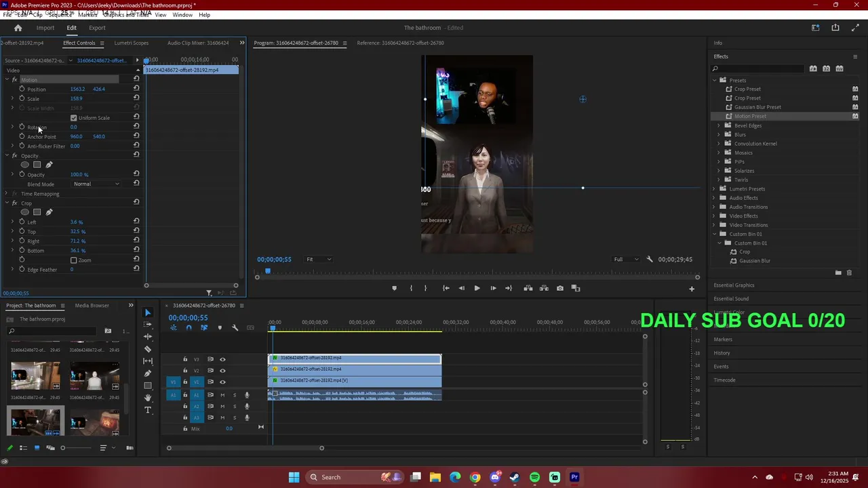Click the Home icon
This screenshot has width=868, height=488.
pos(18,28)
